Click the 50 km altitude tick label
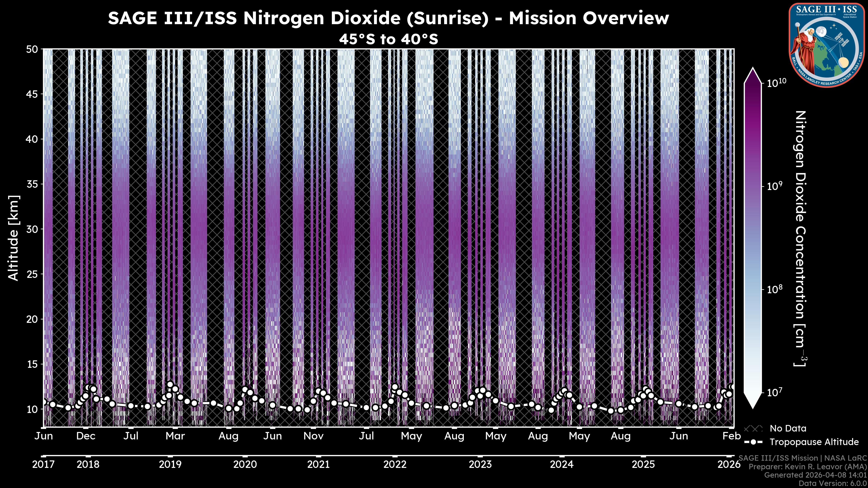 coord(32,49)
